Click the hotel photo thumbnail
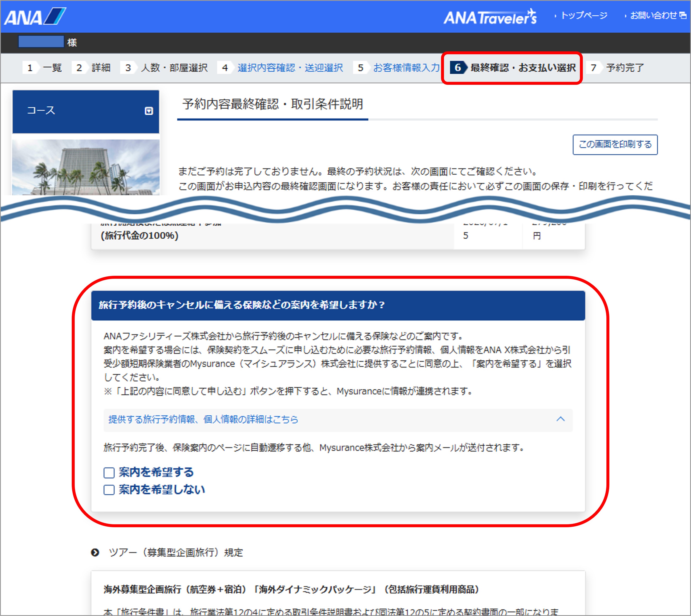The image size is (691, 616). (x=86, y=167)
